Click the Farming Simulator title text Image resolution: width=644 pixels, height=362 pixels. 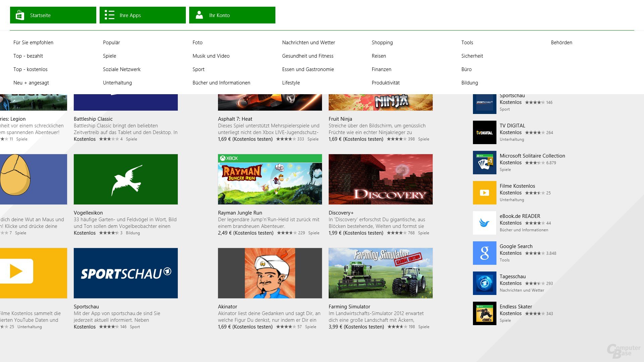tap(350, 307)
